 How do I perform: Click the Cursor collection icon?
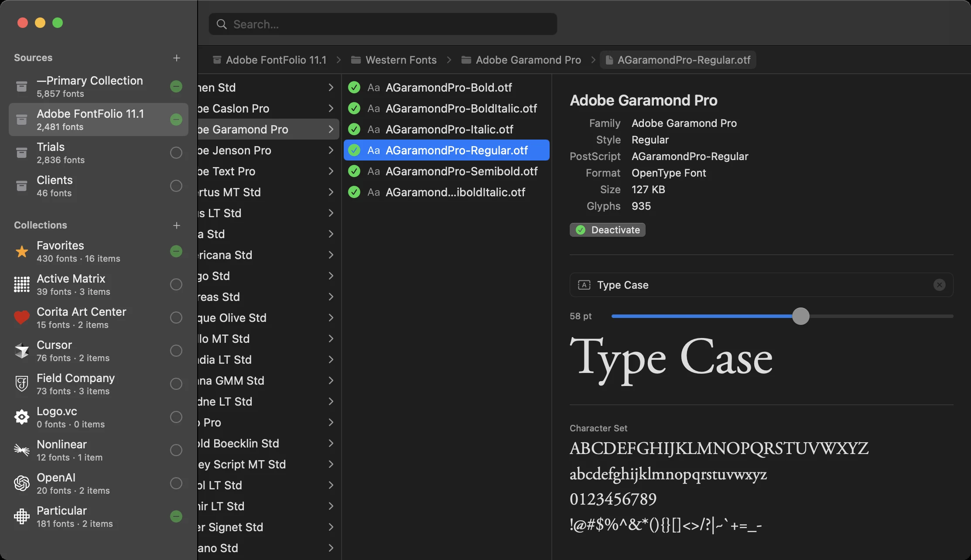click(x=21, y=351)
